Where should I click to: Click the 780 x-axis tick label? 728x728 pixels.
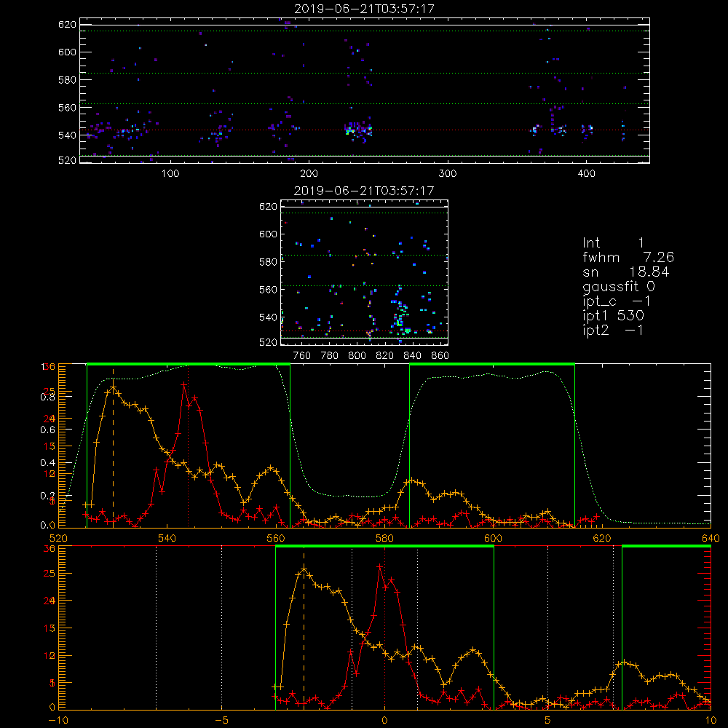[x=330, y=356]
